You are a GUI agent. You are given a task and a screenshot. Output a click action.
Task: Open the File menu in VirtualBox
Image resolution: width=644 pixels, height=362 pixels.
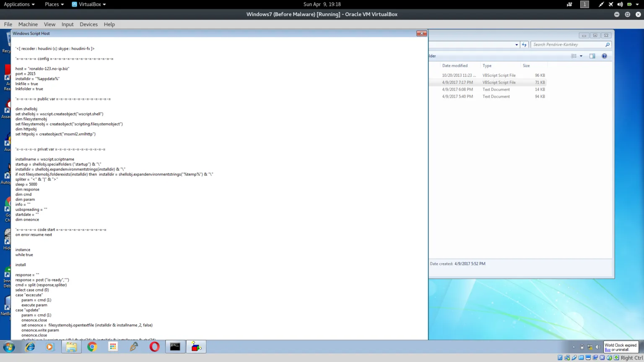tap(8, 24)
